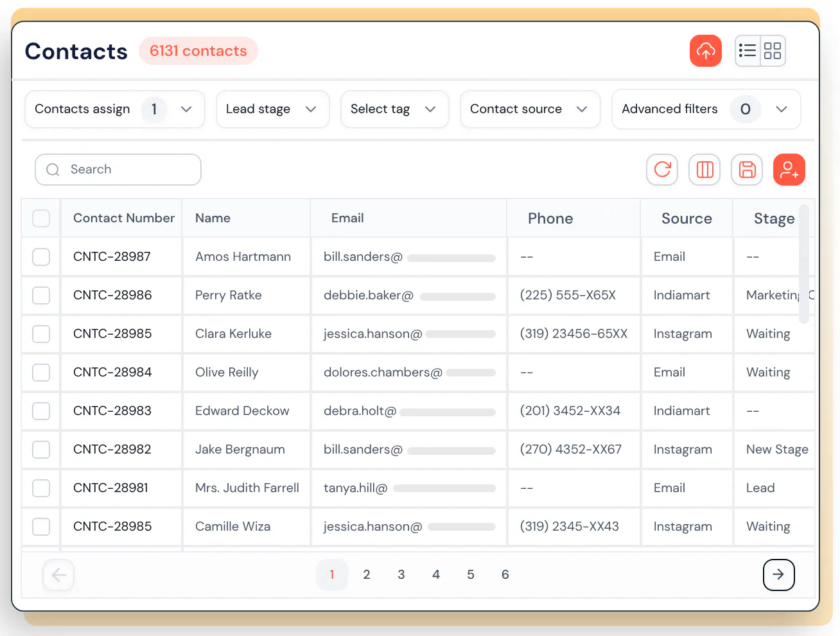Click the refresh contacts icon

pos(662,170)
